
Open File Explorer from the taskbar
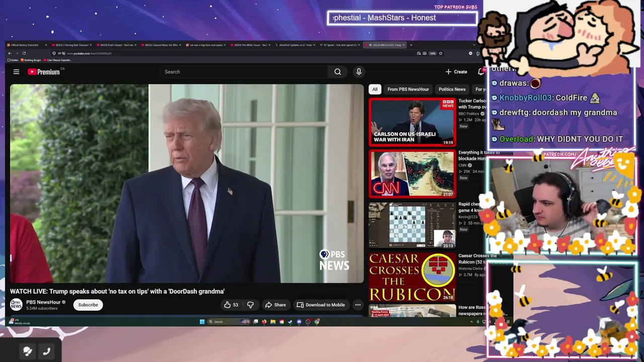273,322
